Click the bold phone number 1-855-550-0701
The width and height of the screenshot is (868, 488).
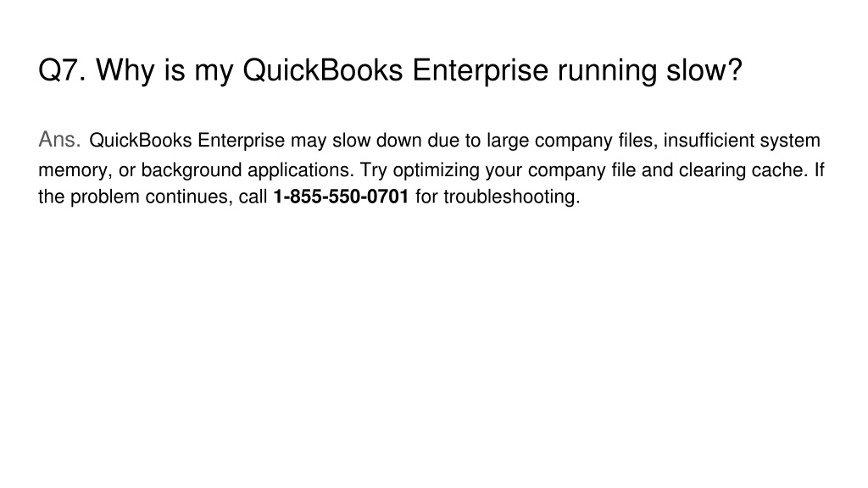341,197
